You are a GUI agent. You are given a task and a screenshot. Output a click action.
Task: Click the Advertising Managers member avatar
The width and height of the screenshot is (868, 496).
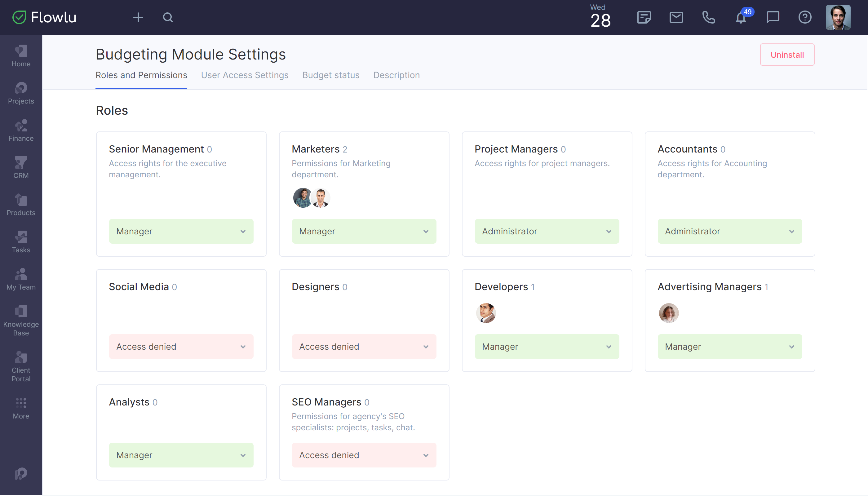[x=668, y=313]
